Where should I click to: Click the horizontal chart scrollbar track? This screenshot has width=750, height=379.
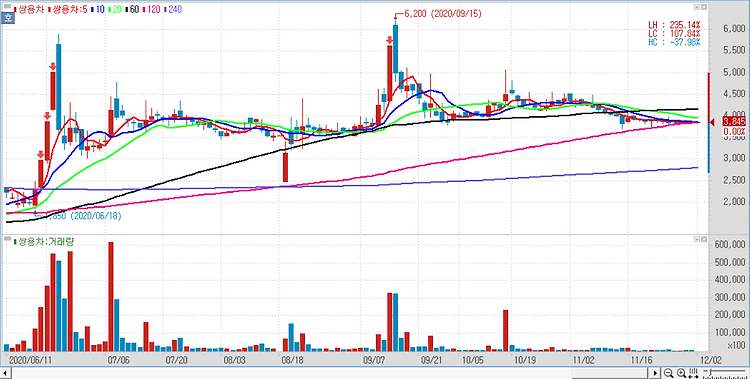click(331, 373)
